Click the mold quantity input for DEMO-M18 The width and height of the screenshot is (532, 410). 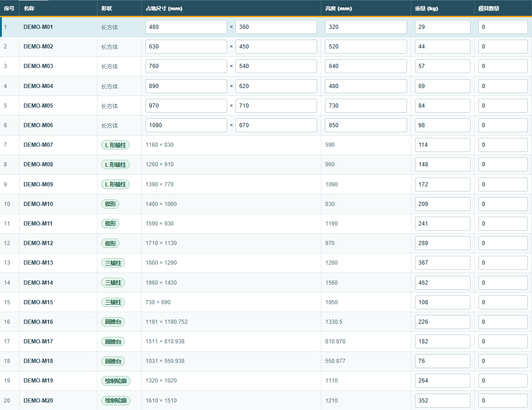point(503,361)
